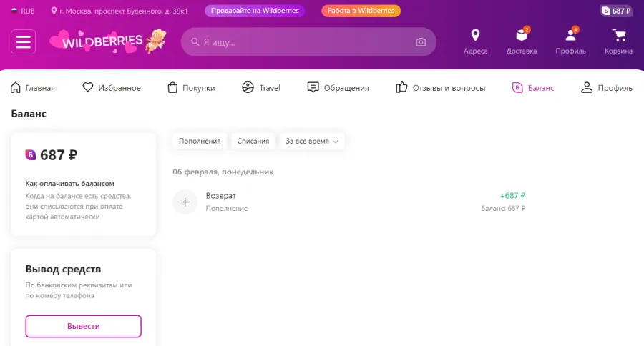The image size is (644, 346).
Task: Open the Избранное tab
Action: [112, 87]
